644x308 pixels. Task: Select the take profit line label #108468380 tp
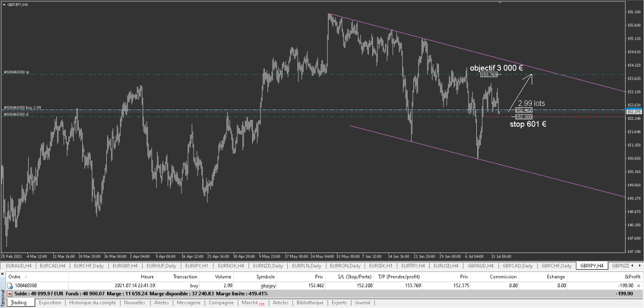pos(17,72)
